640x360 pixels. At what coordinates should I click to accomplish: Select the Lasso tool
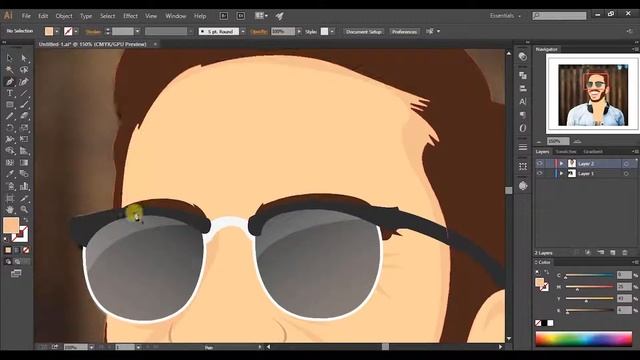[24, 70]
